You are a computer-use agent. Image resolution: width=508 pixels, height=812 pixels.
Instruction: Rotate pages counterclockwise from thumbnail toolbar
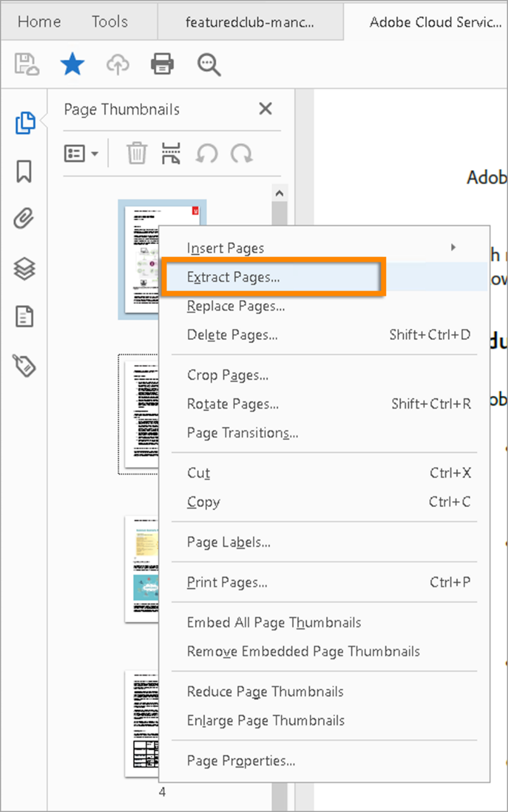coord(206,153)
